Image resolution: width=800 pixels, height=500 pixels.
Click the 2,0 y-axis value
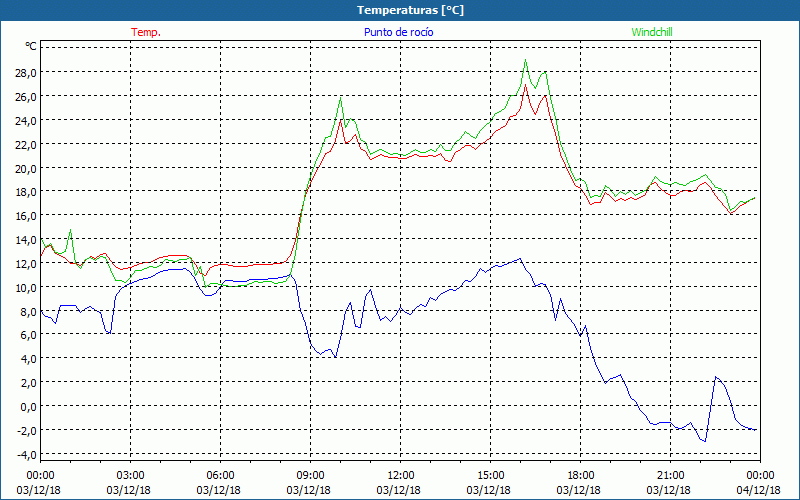click(28, 383)
